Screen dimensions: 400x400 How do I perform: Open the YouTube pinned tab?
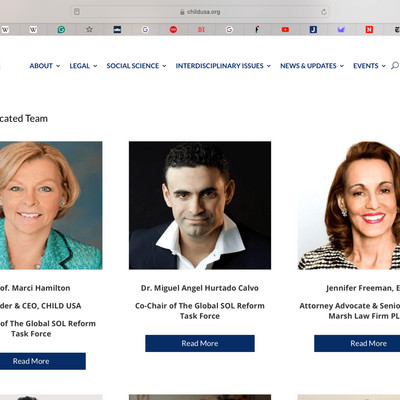tap(285, 30)
